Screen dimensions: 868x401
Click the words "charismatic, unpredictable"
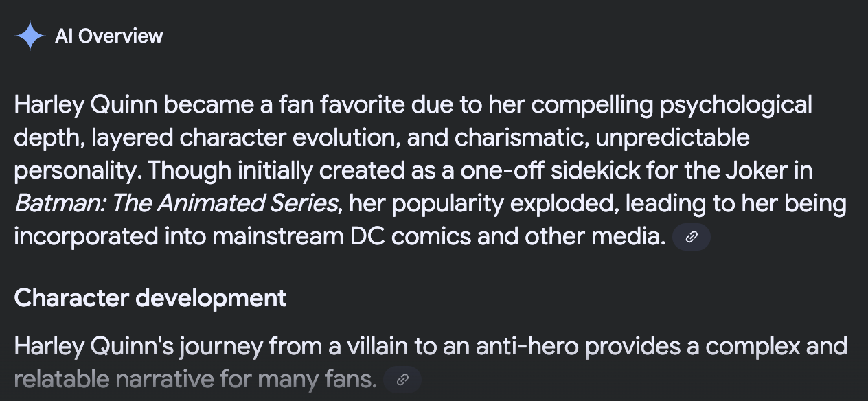[603, 138]
